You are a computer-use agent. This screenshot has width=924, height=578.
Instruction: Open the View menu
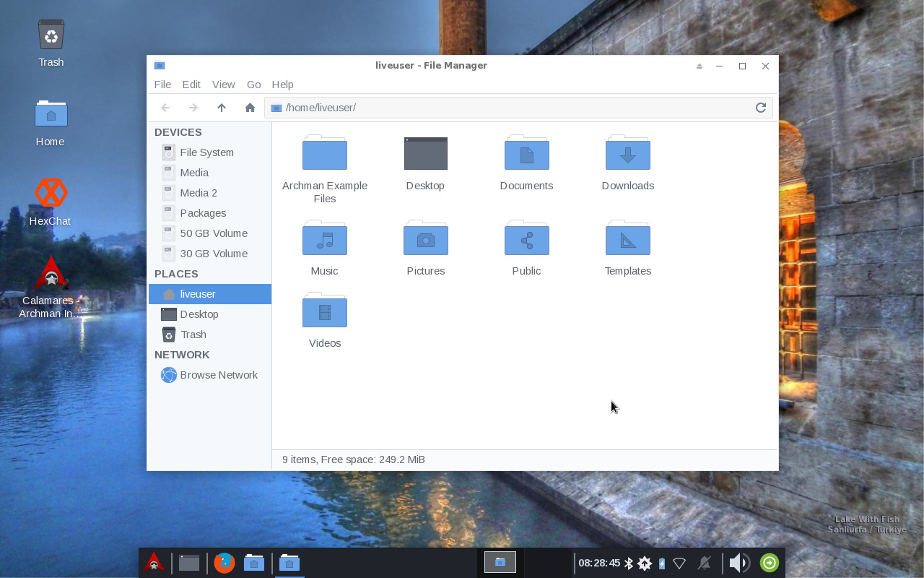(x=223, y=85)
